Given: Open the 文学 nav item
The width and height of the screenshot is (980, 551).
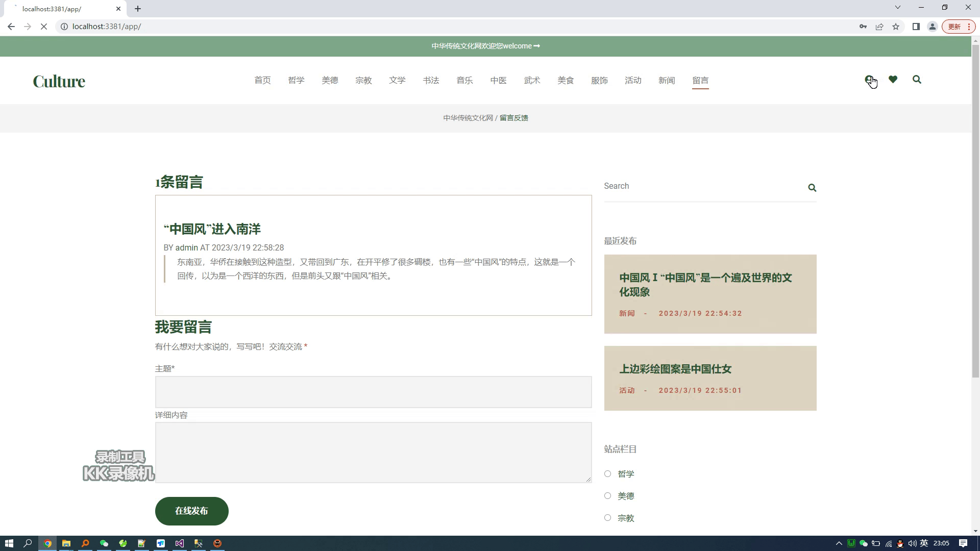Looking at the screenshot, I should [x=397, y=81].
